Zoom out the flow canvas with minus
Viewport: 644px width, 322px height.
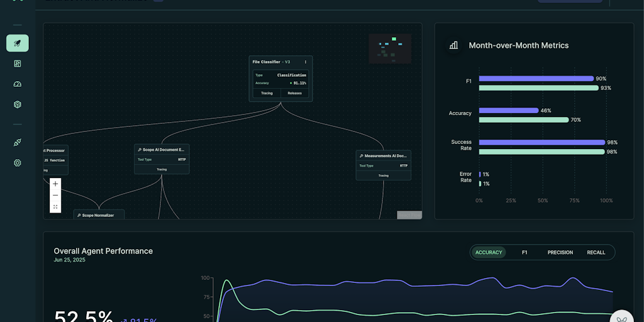(x=55, y=196)
